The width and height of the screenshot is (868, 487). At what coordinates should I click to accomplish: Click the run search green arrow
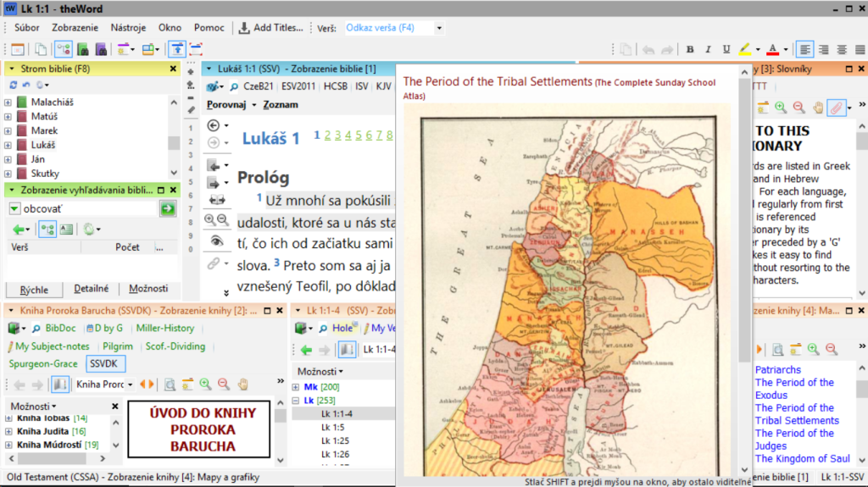point(168,208)
